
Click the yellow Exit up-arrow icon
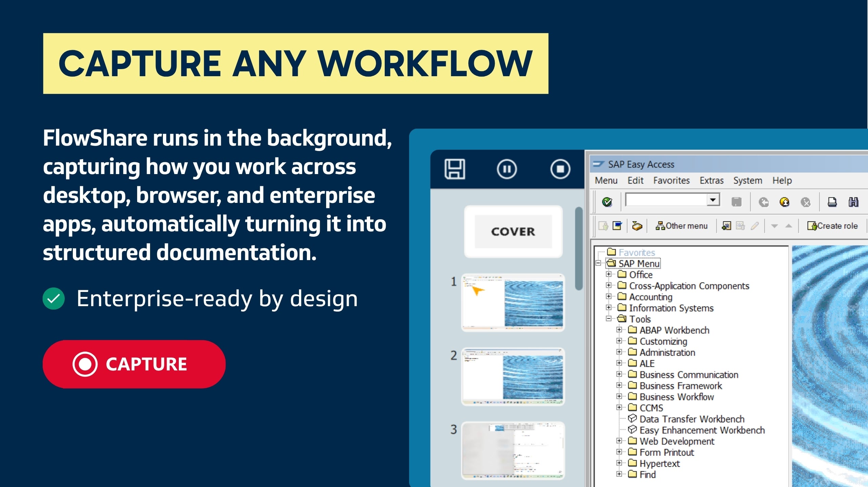784,202
